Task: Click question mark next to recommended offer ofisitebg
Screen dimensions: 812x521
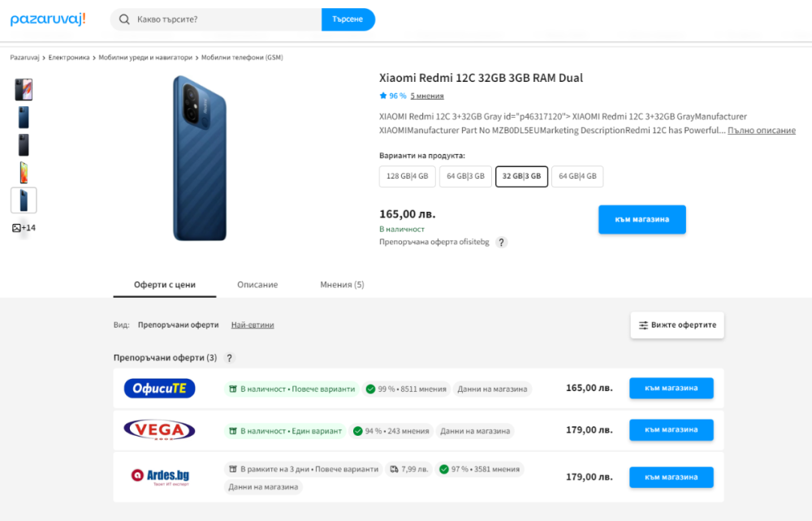Action: (502, 242)
